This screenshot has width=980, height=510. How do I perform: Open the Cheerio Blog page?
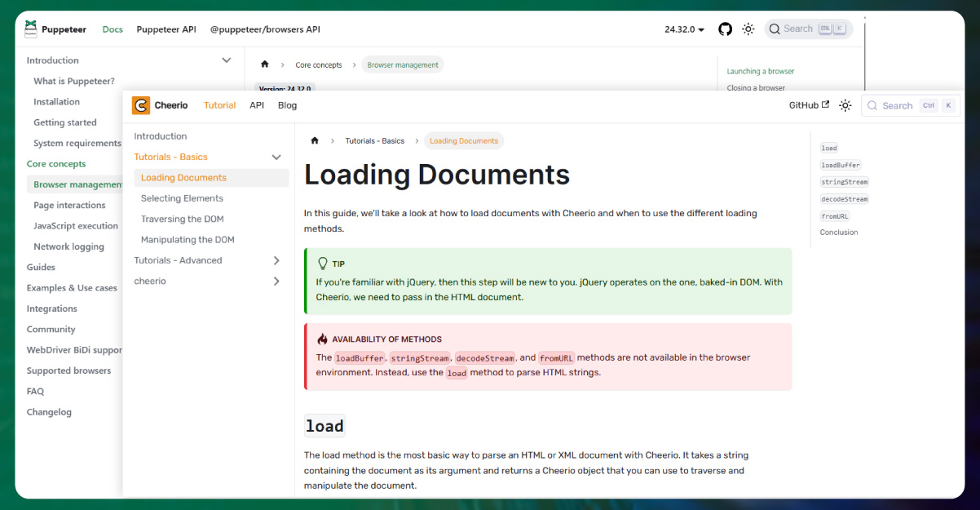(x=287, y=105)
